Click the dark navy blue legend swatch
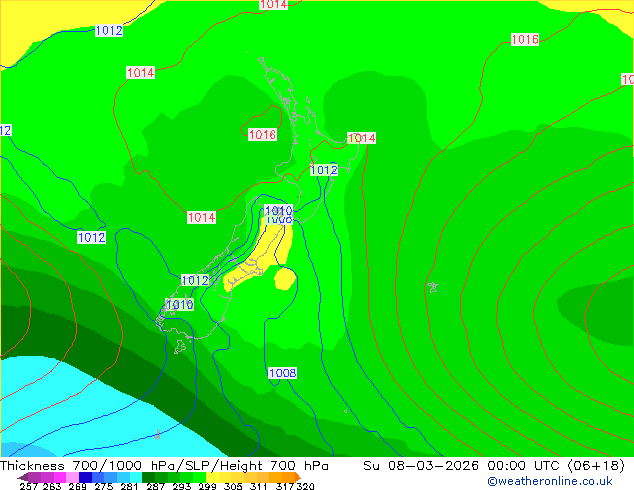Screen dimensions: 634x490 coord(85,477)
